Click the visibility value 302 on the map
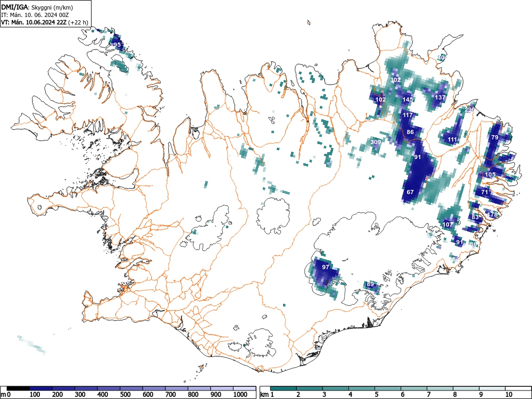532x399 pixels. (x=396, y=80)
